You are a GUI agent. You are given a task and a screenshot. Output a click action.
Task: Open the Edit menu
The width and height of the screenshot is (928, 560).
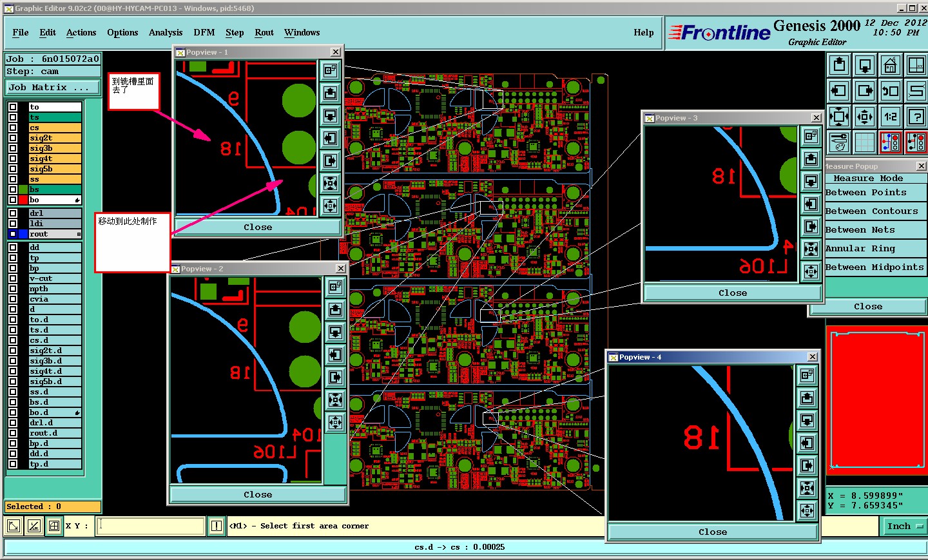tap(48, 32)
